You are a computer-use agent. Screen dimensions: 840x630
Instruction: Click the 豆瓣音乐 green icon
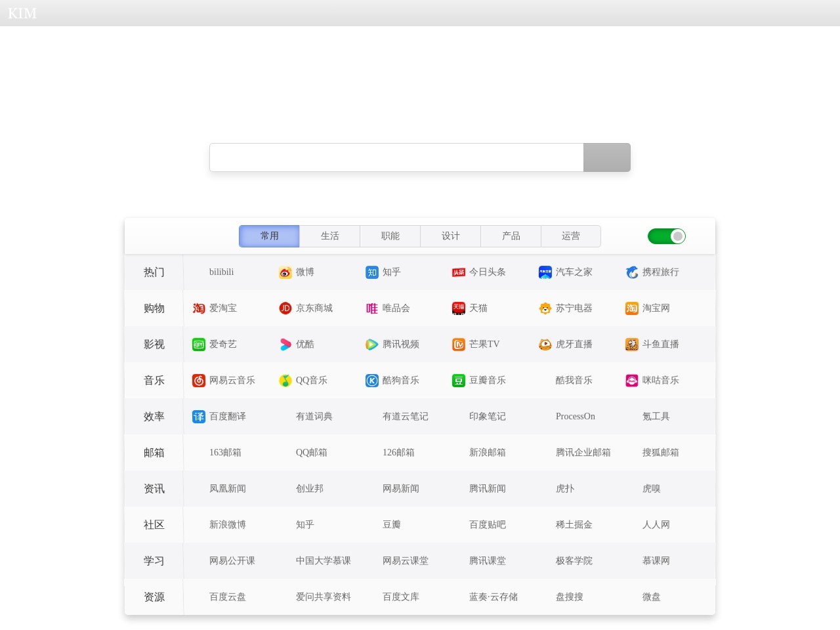coord(459,381)
